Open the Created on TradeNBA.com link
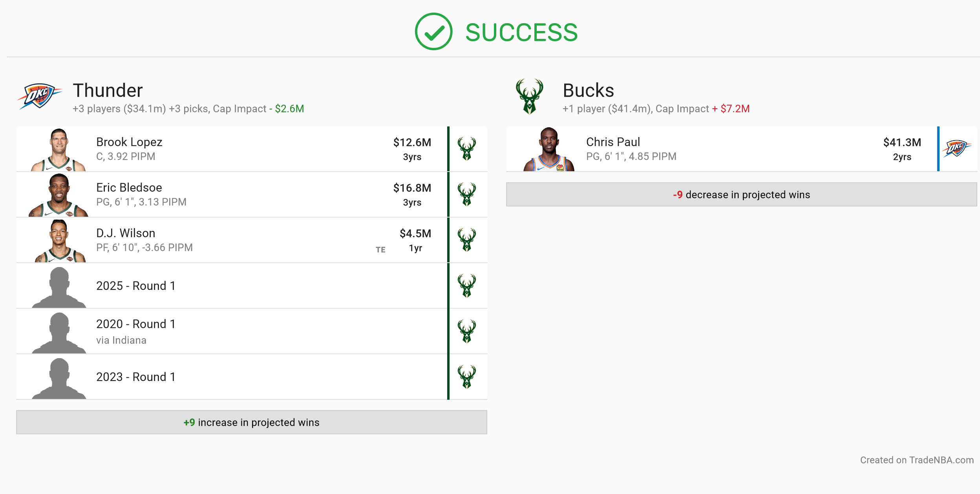980x494 pixels. click(917, 460)
